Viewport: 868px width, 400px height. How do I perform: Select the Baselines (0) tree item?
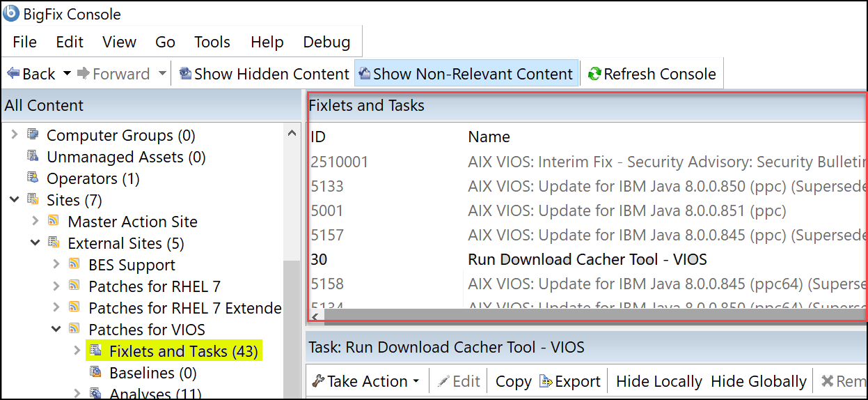click(153, 372)
